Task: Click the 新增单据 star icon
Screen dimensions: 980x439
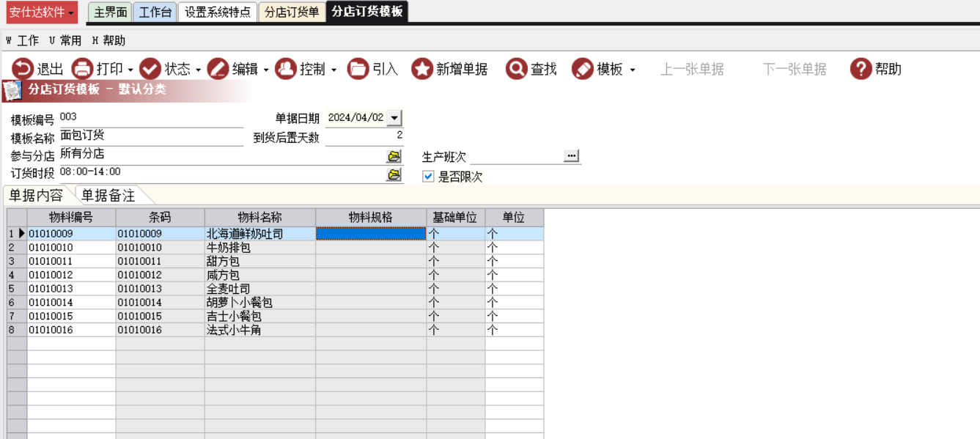Action: pos(422,69)
